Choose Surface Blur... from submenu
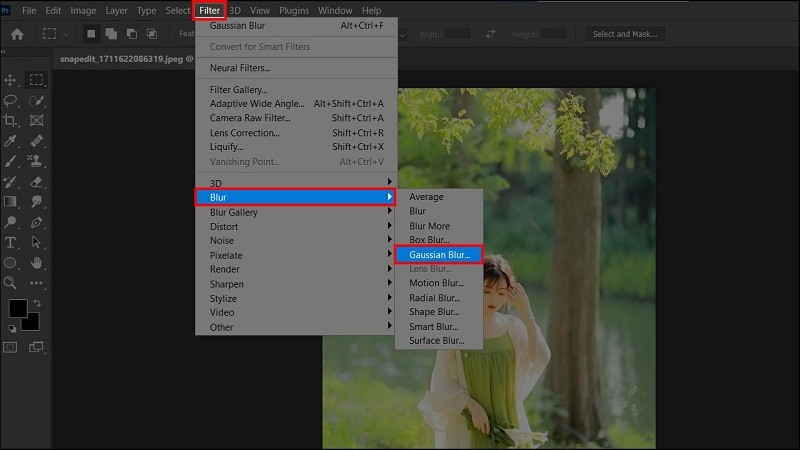The height and width of the screenshot is (450, 800). point(439,340)
